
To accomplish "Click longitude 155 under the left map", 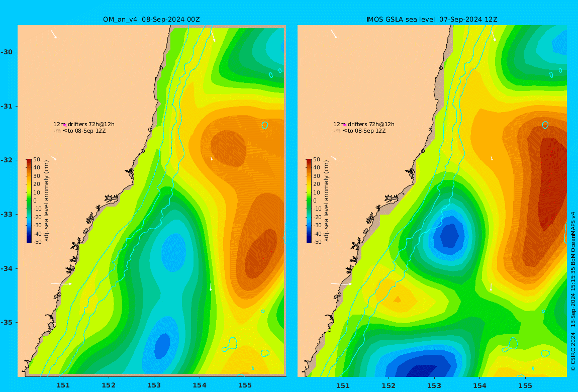I will pyautogui.click(x=245, y=385).
